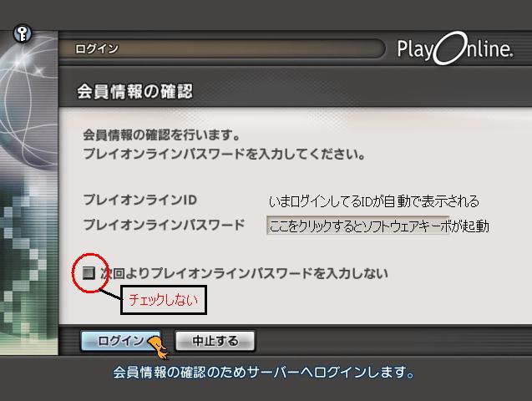Click the key icon at top-left

(x=23, y=33)
